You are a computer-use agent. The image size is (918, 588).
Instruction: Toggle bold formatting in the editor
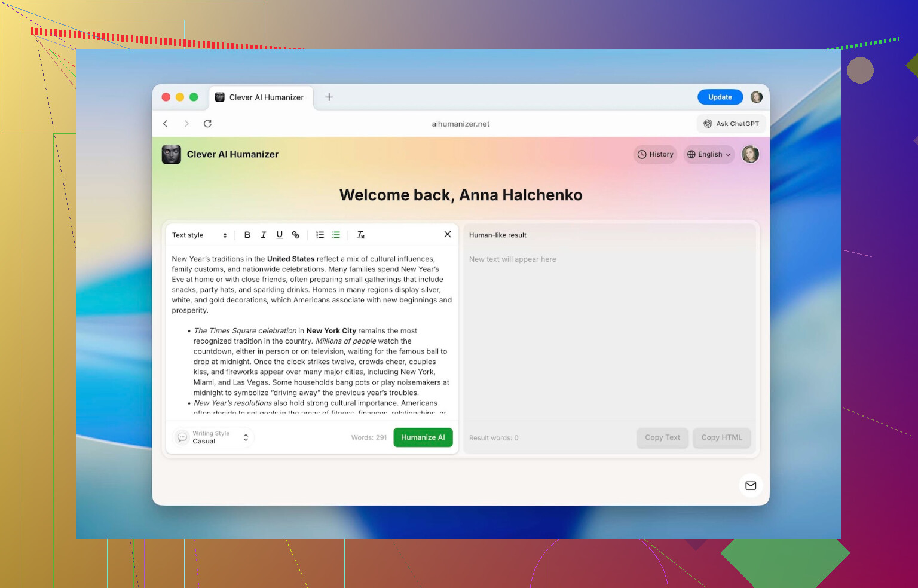[x=247, y=235]
